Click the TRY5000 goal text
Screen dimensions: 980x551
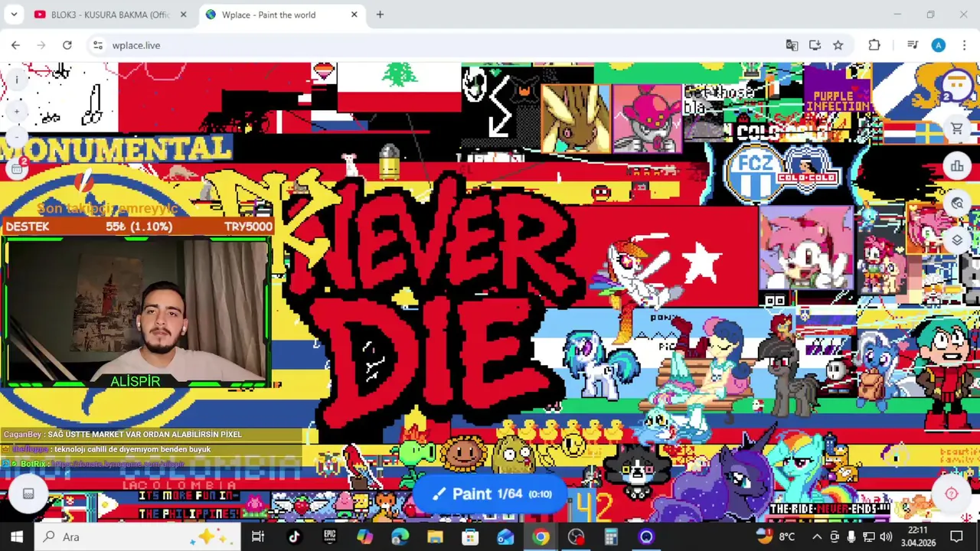248,227
